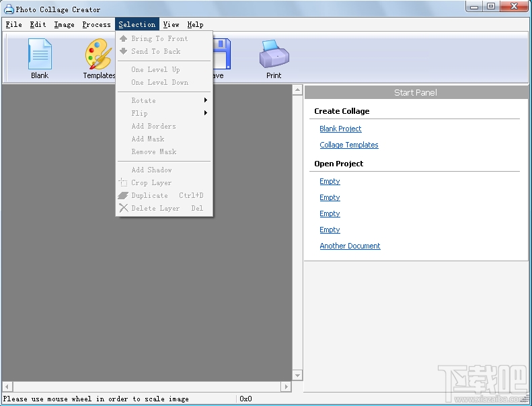Click the third Empty project link
532x406 pixels.
pyautogui.click(x=330, y=213)
